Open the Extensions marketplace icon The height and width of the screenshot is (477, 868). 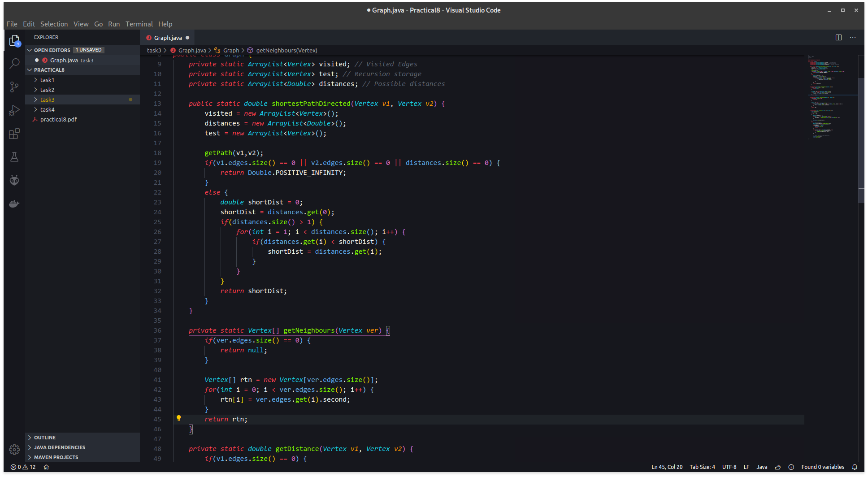point(15,134)
